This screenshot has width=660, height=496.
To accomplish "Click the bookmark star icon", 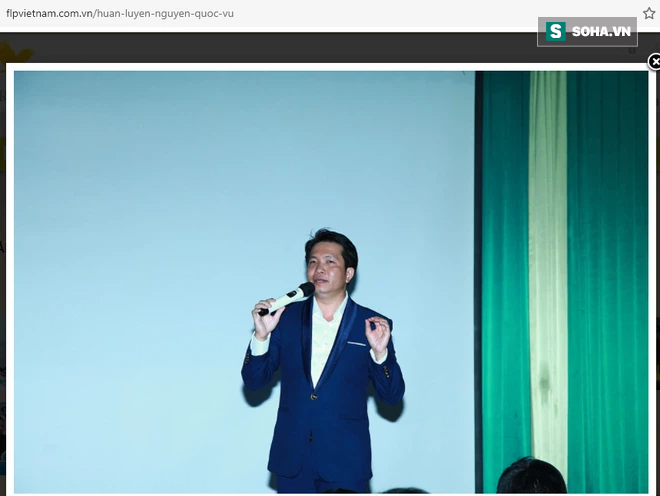I will (649, 14).
